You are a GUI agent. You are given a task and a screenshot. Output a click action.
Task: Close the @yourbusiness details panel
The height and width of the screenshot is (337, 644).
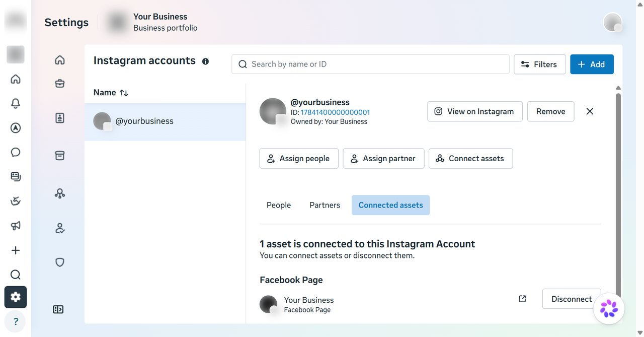[x=590, y=111]
